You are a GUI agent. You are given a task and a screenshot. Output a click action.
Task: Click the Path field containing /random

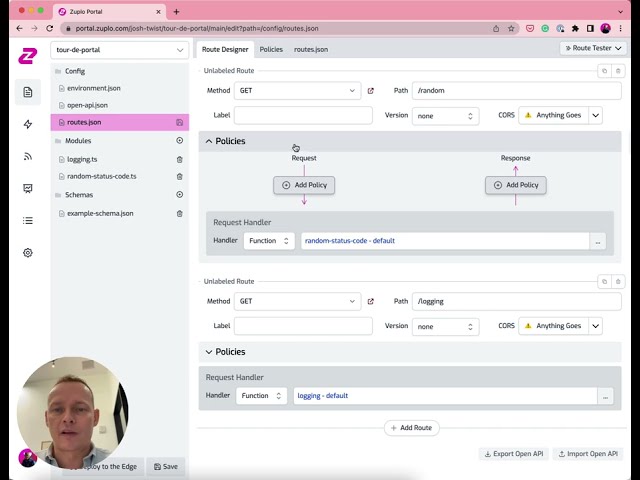click(x=517, y=91)
